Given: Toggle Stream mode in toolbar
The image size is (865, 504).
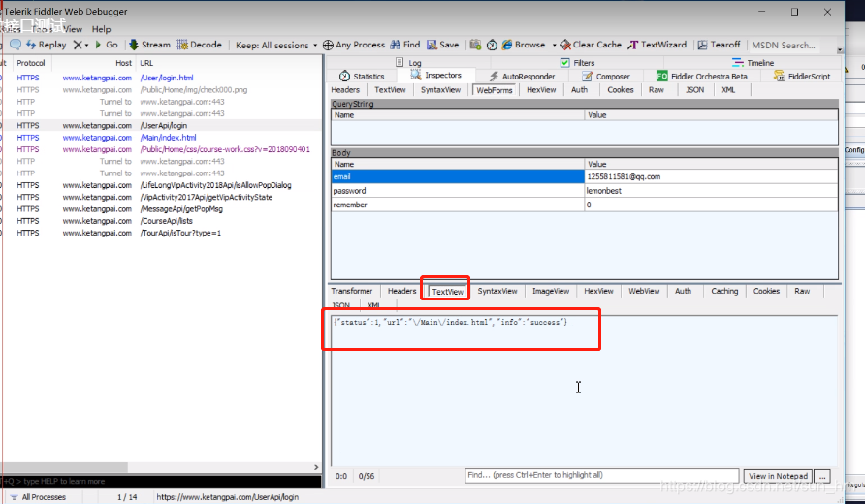Looking at the screenshot, I should coord(149,45).
